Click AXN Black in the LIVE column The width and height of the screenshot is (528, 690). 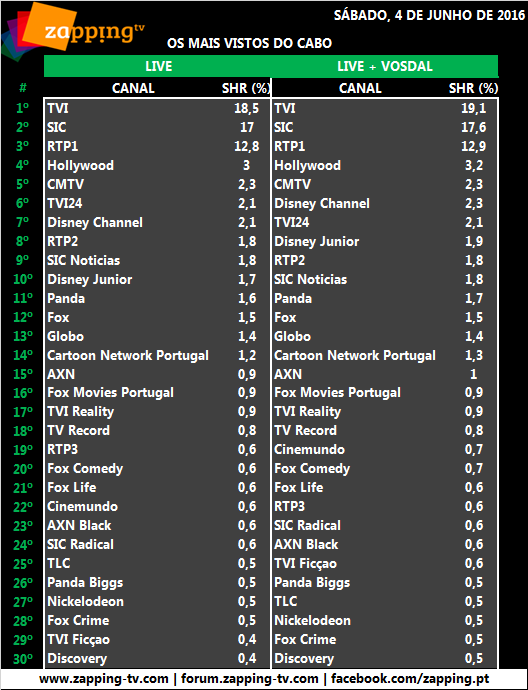[x=79, y=525]
